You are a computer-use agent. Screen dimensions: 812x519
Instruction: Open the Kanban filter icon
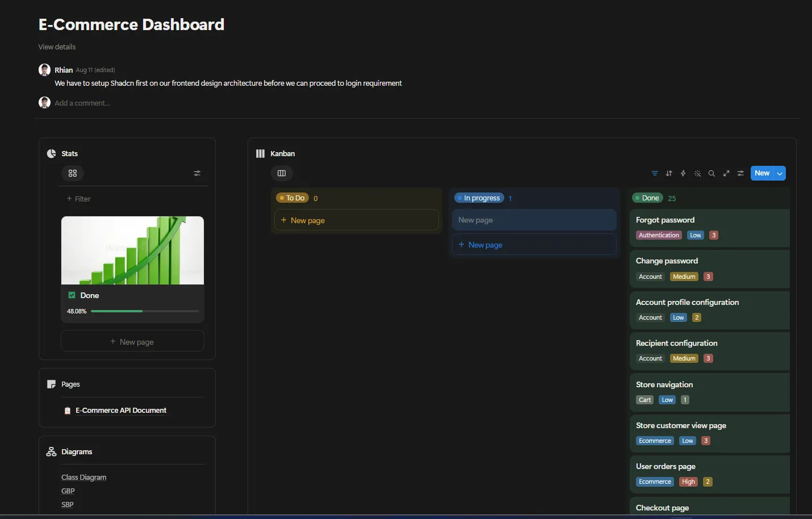click(655, 173)
